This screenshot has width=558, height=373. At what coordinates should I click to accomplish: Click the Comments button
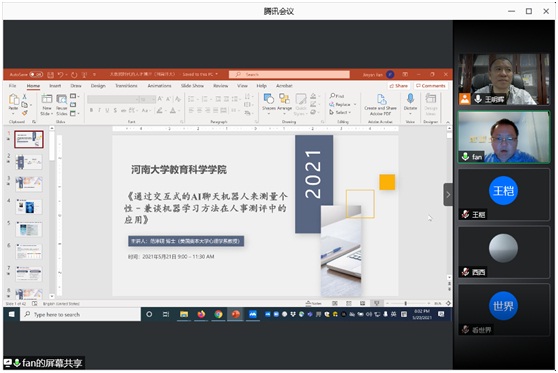coord(431,86)
